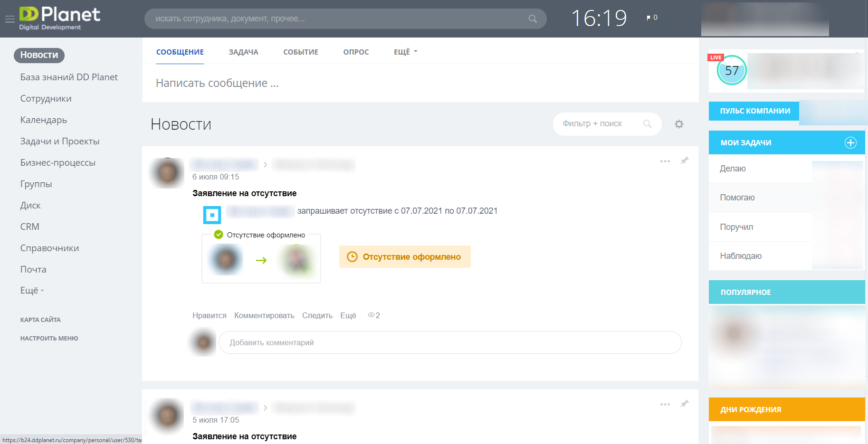The image size is (868, 444).
Task: Pin the 5 июля 17:05 post
Action: click(x=684, y=404)
